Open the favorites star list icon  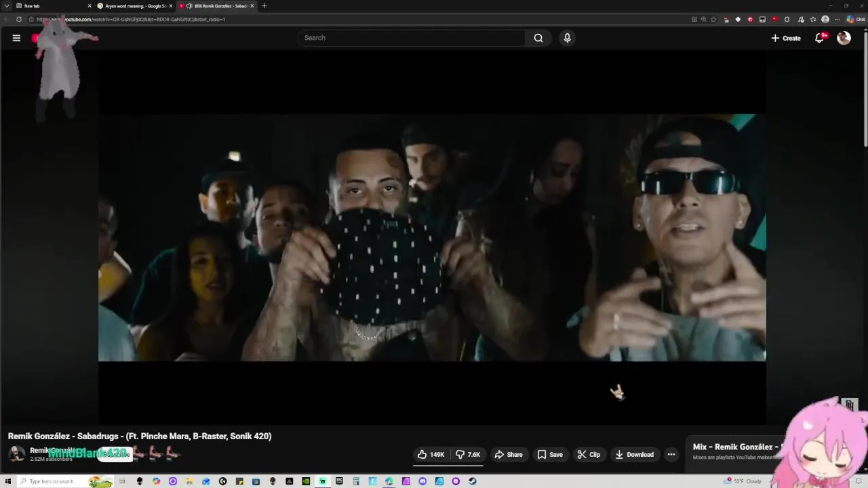(x=813, y=20)
